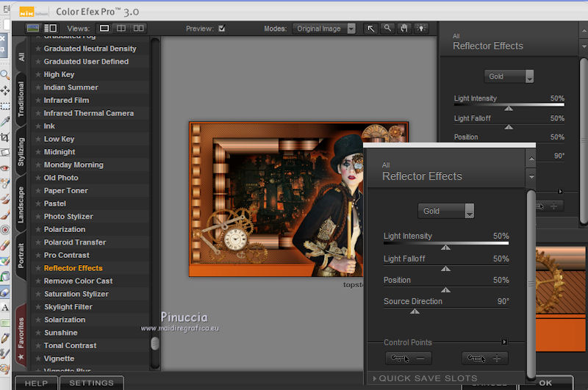Add a minus control point
Image resolution: width=588 pixels, height=390 pixels.
409,358
